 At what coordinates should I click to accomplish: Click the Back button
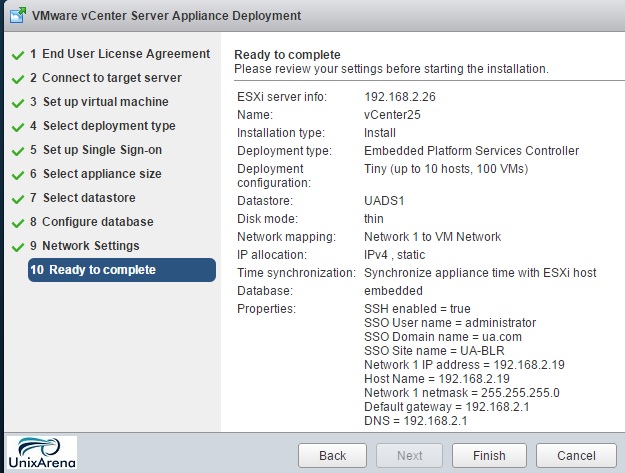pyautogui.click(x=332, y=455)
